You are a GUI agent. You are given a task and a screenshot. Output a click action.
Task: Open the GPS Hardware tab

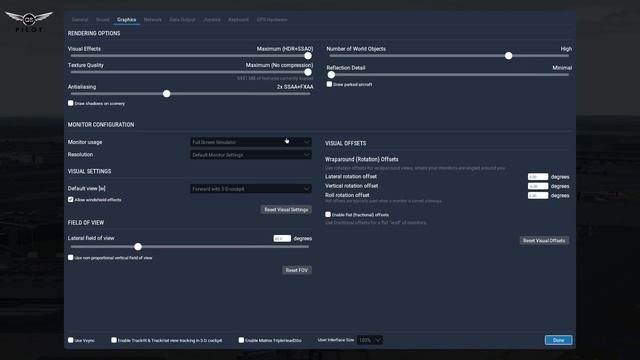(272, 20)
